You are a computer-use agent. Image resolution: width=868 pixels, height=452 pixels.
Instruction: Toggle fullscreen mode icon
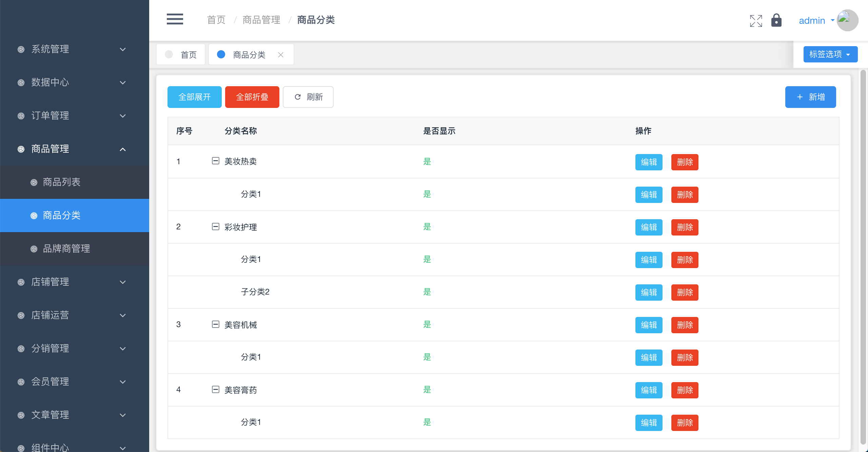pos(756,21)
